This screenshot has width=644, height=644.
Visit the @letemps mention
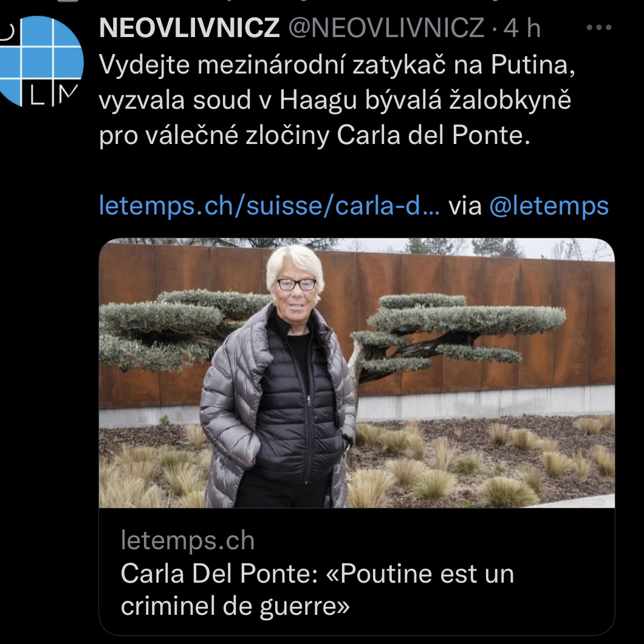[549, 205]
